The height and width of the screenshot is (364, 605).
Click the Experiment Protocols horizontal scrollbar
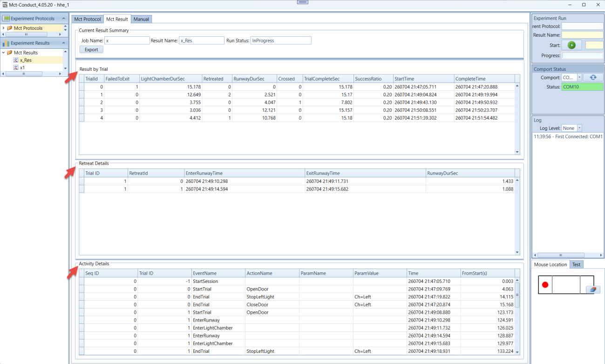coord(26,34)
